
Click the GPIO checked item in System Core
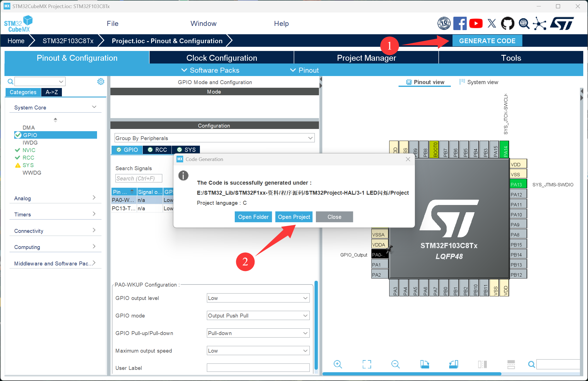click(30, 135)
